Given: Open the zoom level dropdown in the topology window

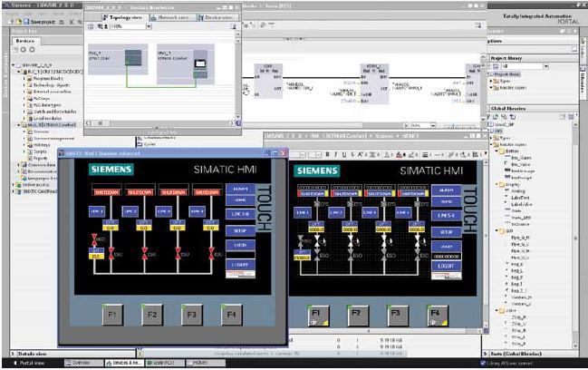Looking at the screenshot, I should 149,26.
